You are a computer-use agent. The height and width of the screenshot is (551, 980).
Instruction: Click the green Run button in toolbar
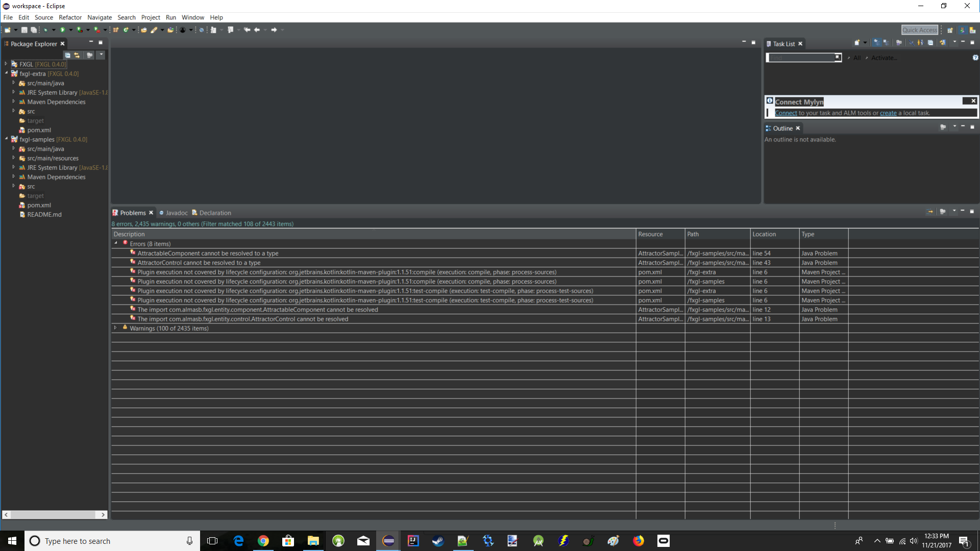click(62, 30)
